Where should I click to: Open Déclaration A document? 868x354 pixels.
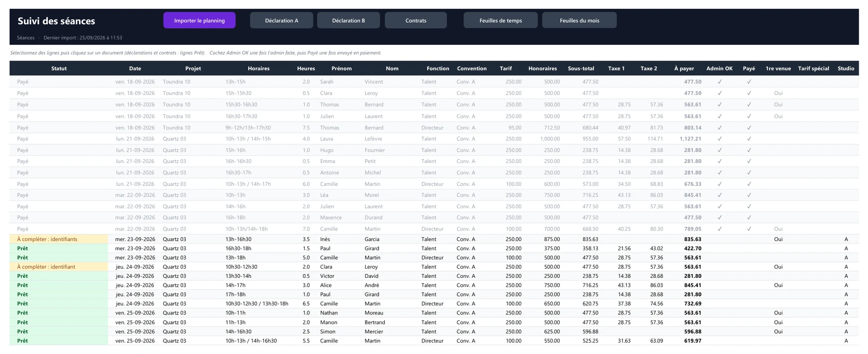point(281,20)
